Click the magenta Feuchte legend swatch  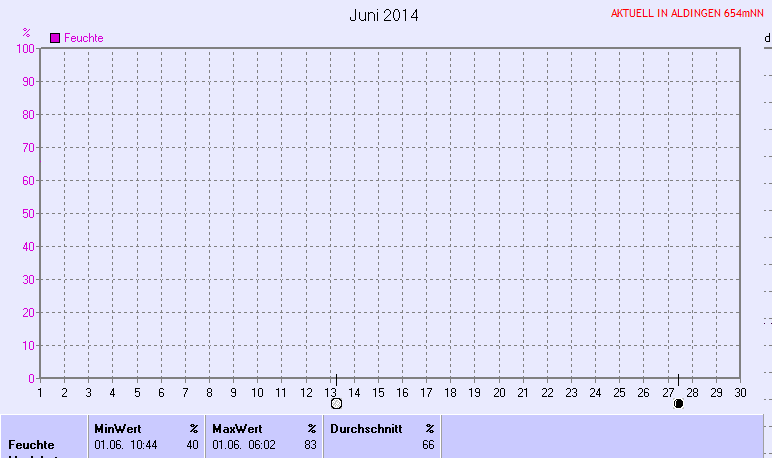[55, 37]
